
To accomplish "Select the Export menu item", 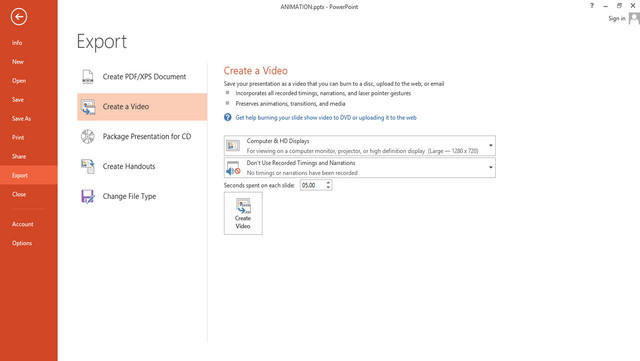I will coord(29,175).
